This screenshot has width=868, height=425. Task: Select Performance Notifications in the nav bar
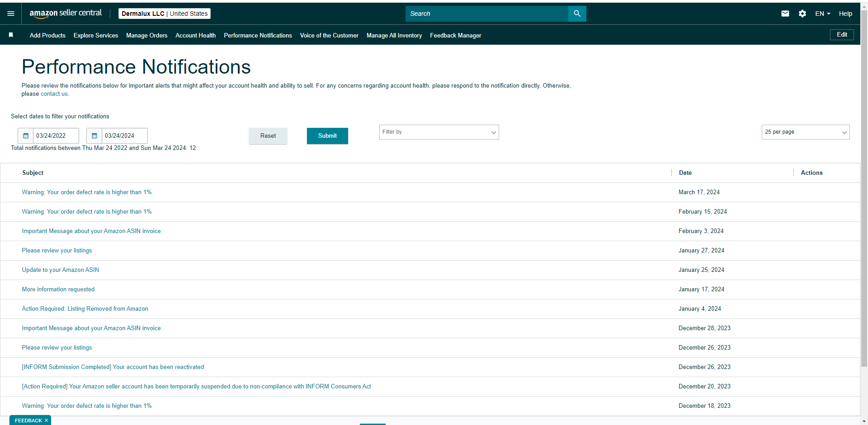tap(258, 35)
